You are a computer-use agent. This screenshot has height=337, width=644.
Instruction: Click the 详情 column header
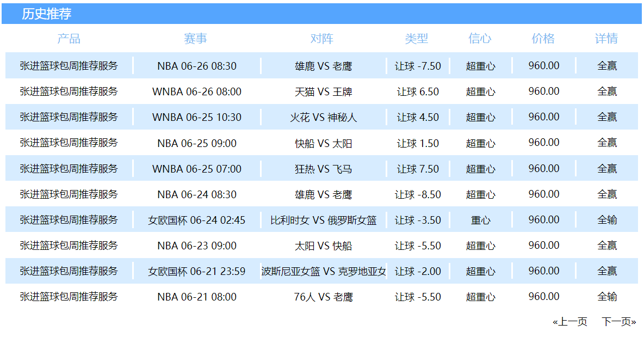[606, 39]
